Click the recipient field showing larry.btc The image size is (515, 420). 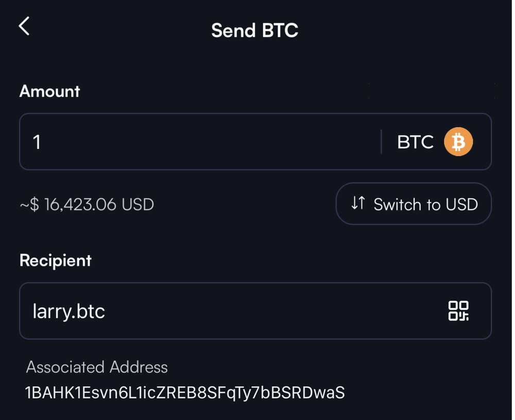(x=206, y=311)
